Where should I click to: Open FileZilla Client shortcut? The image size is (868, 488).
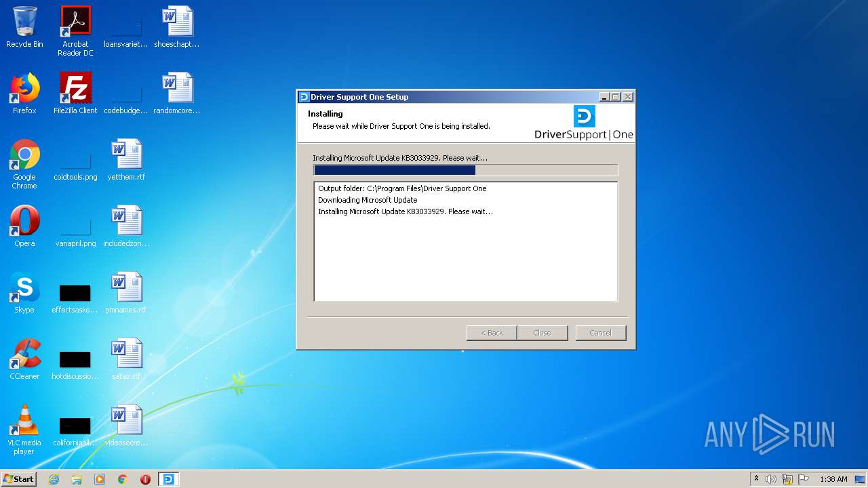click(75, 94)
